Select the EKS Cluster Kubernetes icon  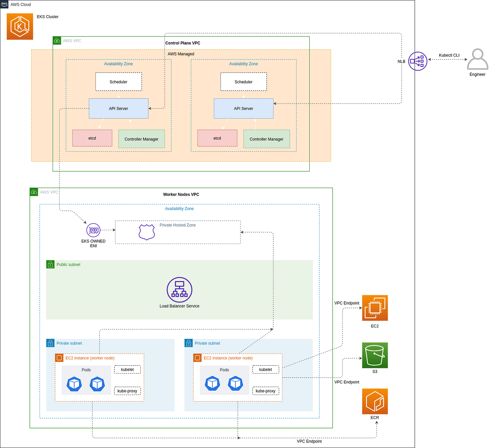click(x=20, y=26)
